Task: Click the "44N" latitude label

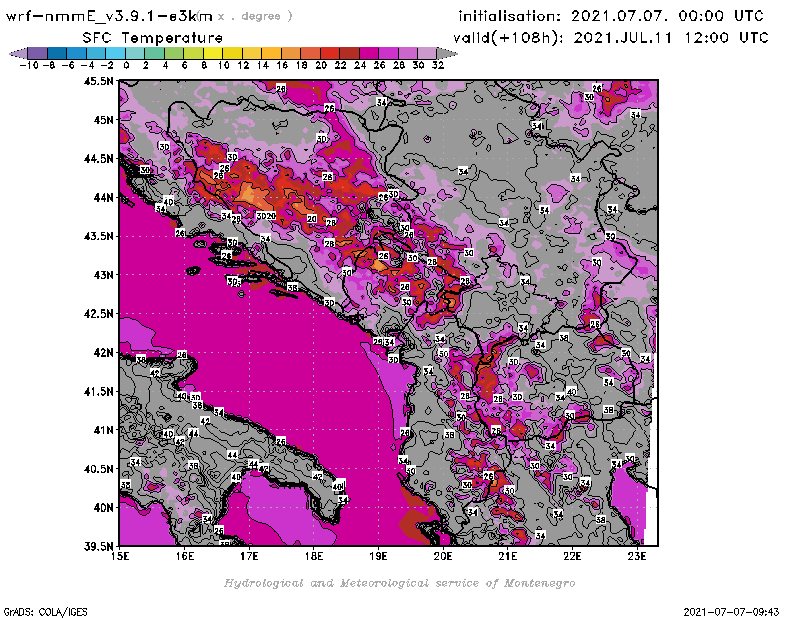Action: (x=103, y=197)
